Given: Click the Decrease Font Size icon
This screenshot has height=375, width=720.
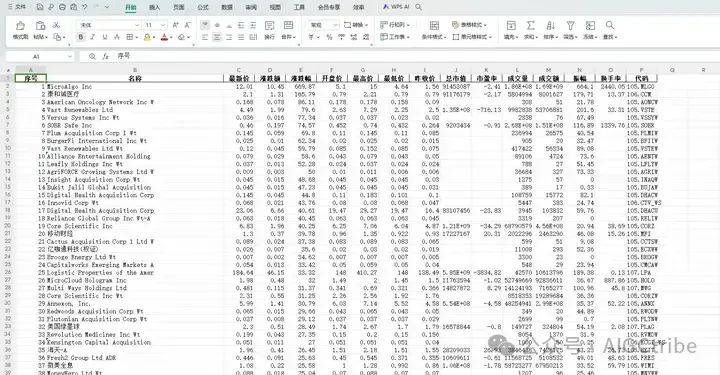Looking at the screenshot, I should coord(187,25).
